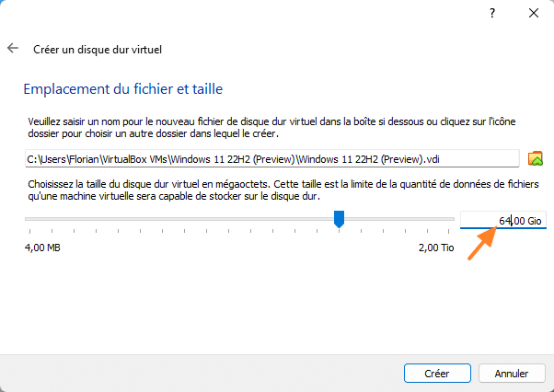Image resolution: width=554 pixels, height=392 pixels.
Task: Click the blank area left of Créer
Action: click(x=202, y=374)
